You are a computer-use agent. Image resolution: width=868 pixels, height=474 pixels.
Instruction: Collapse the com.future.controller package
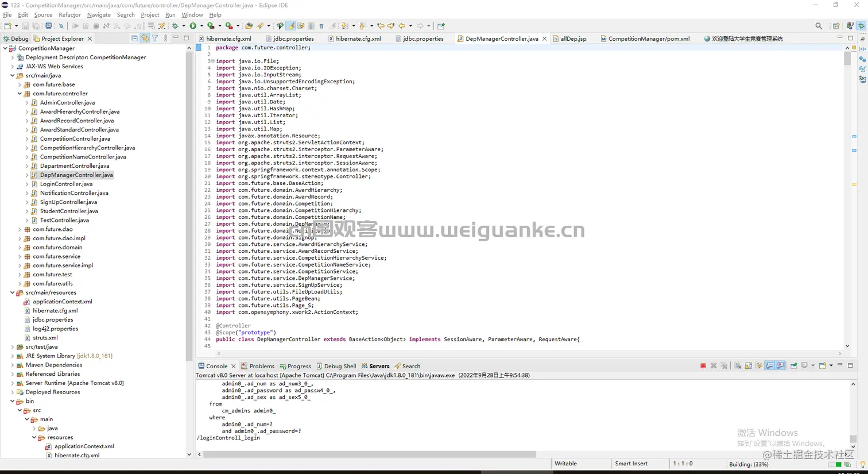[20, 94]
